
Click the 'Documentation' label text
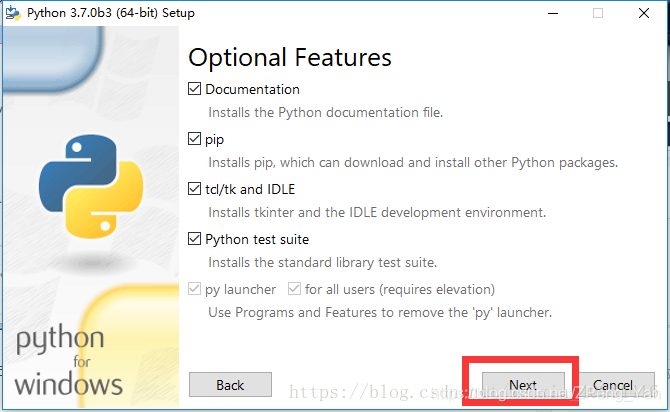253,89
